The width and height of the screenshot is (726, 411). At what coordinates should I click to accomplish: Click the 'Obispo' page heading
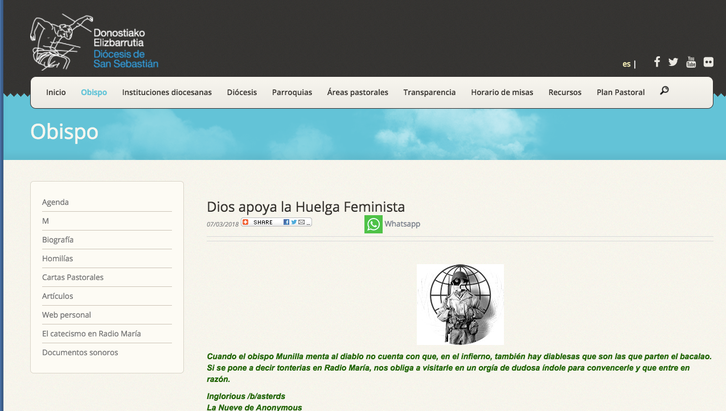[x=64, y=132]
